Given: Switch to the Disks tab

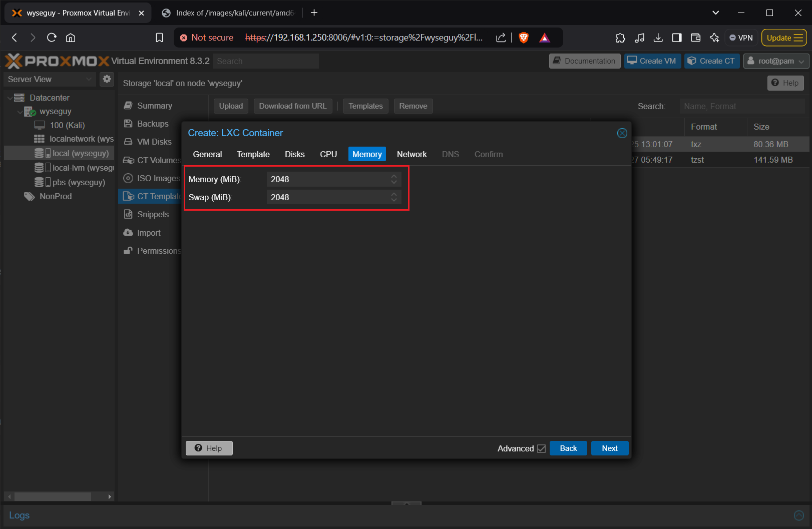Looking at the screenshot, I should (295, 154).
